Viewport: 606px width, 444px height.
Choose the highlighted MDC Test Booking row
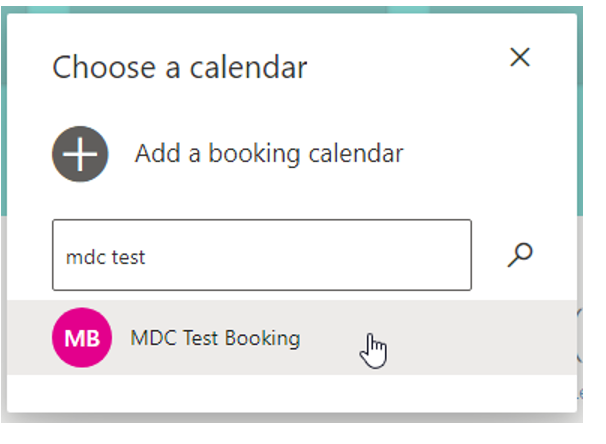click(292, 337)
